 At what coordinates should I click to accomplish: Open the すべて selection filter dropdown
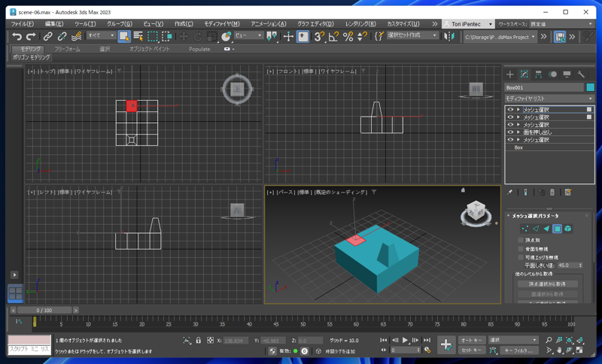pyautogui.click(x=101, y=35)
